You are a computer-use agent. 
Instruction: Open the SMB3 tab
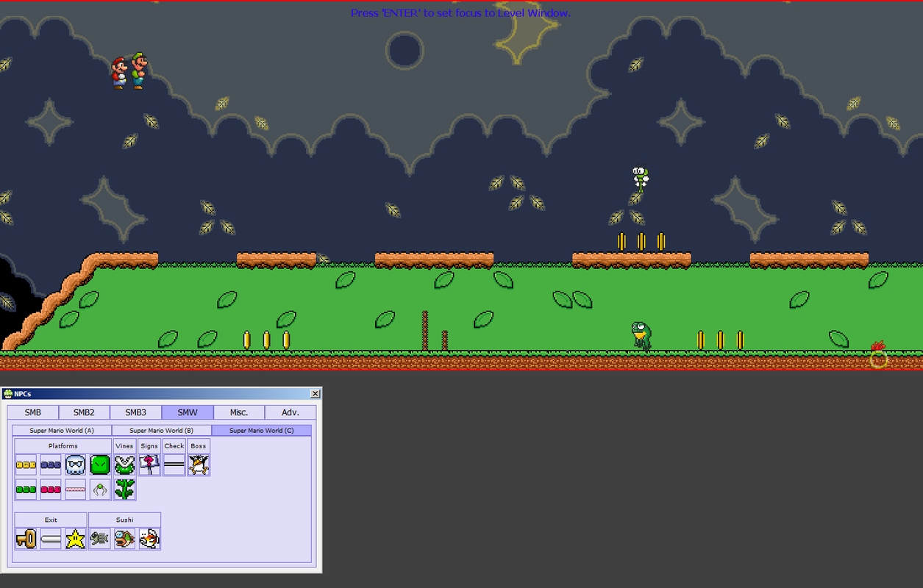point(136,412)
